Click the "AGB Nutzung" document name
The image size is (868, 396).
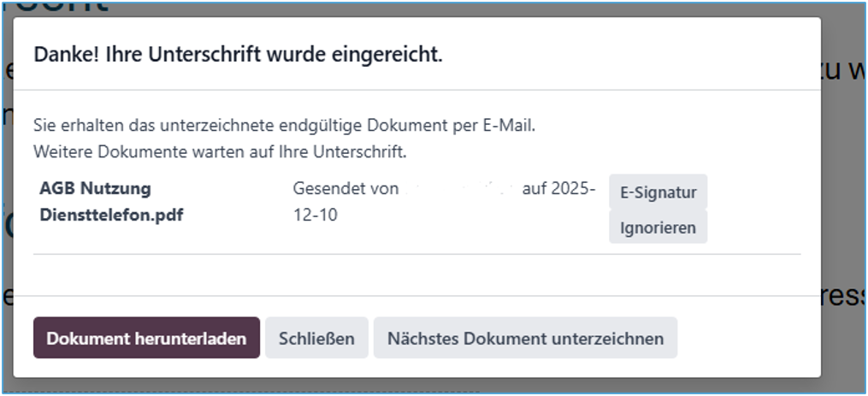pos(95,188)
